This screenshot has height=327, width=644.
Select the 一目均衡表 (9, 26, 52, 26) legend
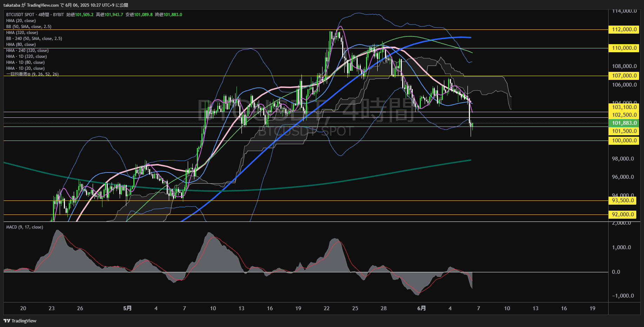click(x=32, y=74)
